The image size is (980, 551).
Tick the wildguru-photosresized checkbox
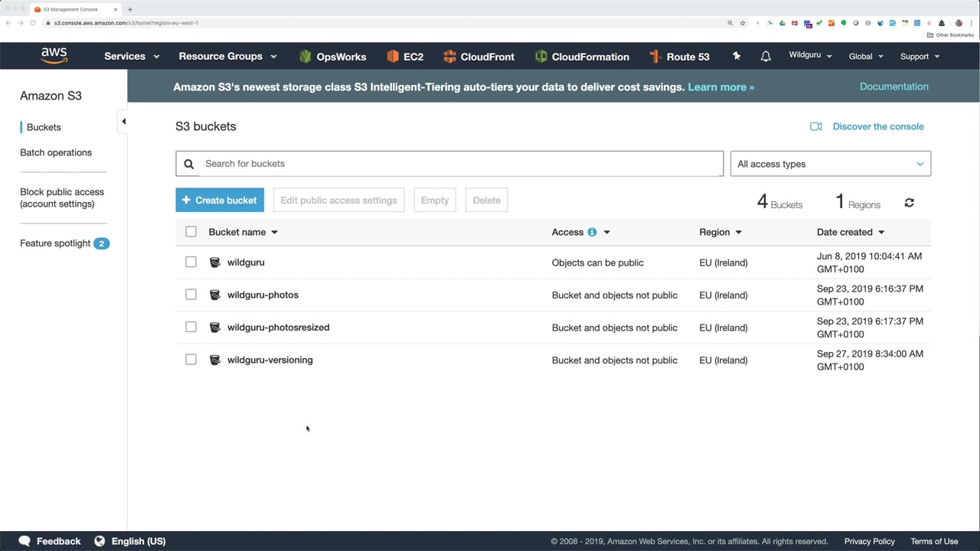point(191,327)
